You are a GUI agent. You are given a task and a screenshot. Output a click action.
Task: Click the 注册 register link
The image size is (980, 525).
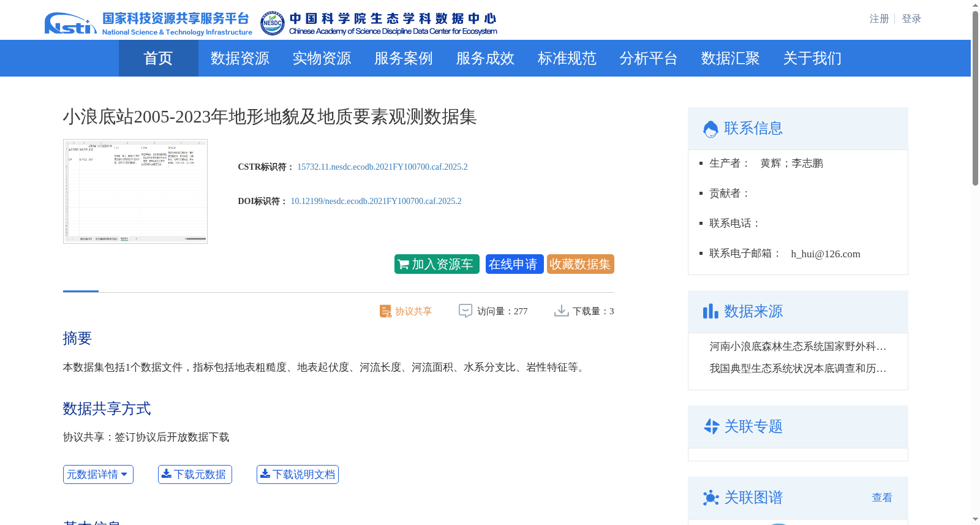point(879,19)
